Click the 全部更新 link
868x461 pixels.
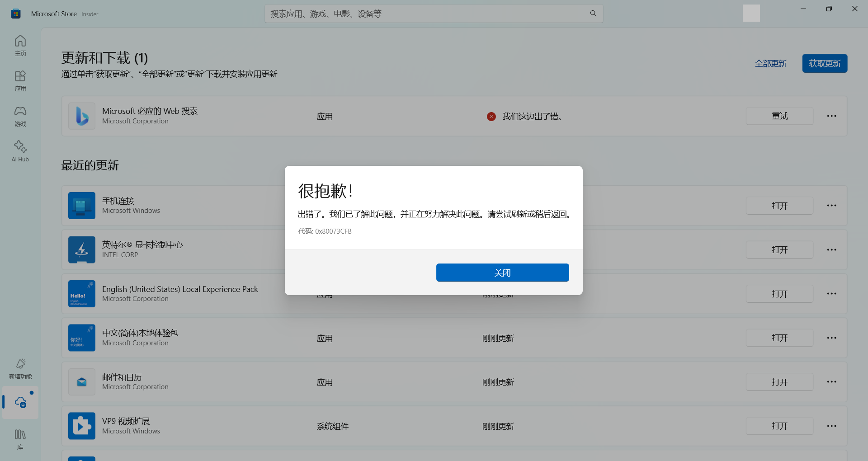click(x=770, y=64)
